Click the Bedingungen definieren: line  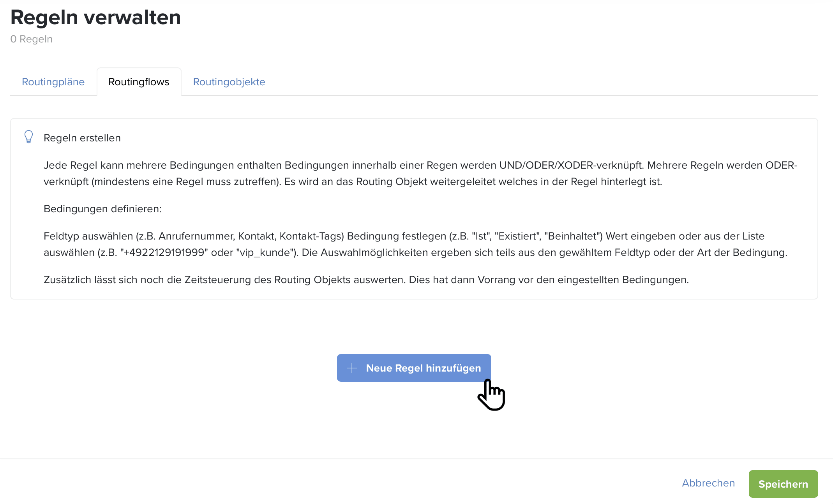click(102, 209)
